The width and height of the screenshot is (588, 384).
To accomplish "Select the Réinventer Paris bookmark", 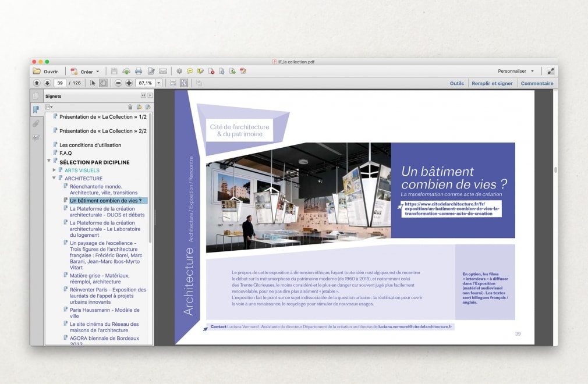I will [x=96, y=290].
